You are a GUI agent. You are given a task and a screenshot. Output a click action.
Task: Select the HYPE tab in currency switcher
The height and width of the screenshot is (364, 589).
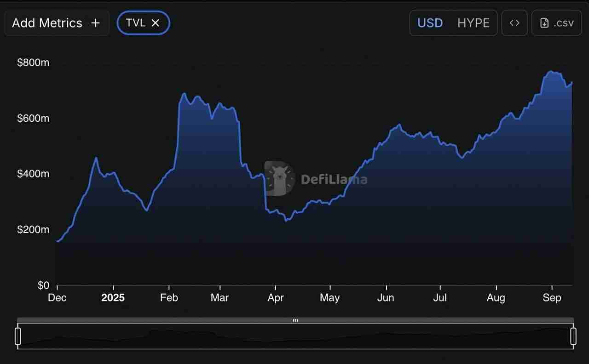click(x=474, y=23)
